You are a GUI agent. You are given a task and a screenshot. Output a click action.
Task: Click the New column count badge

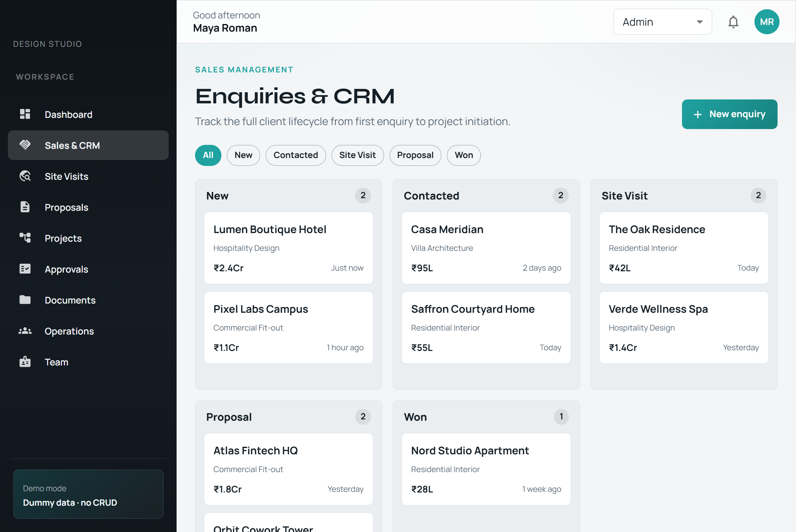[x=363, y=196]
